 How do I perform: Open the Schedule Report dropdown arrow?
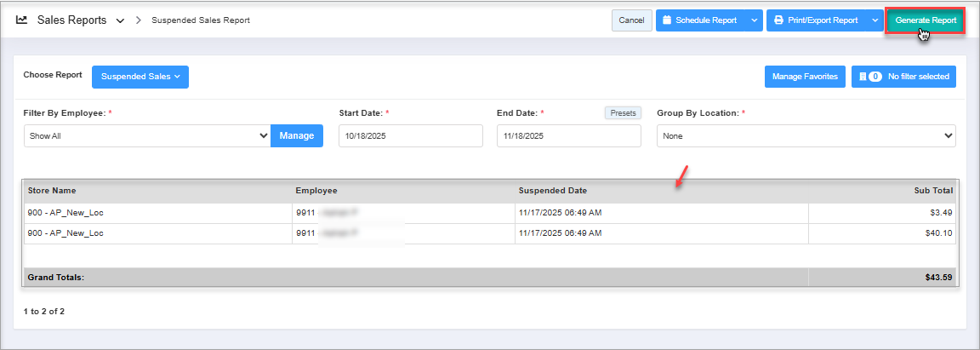(754, 20)
